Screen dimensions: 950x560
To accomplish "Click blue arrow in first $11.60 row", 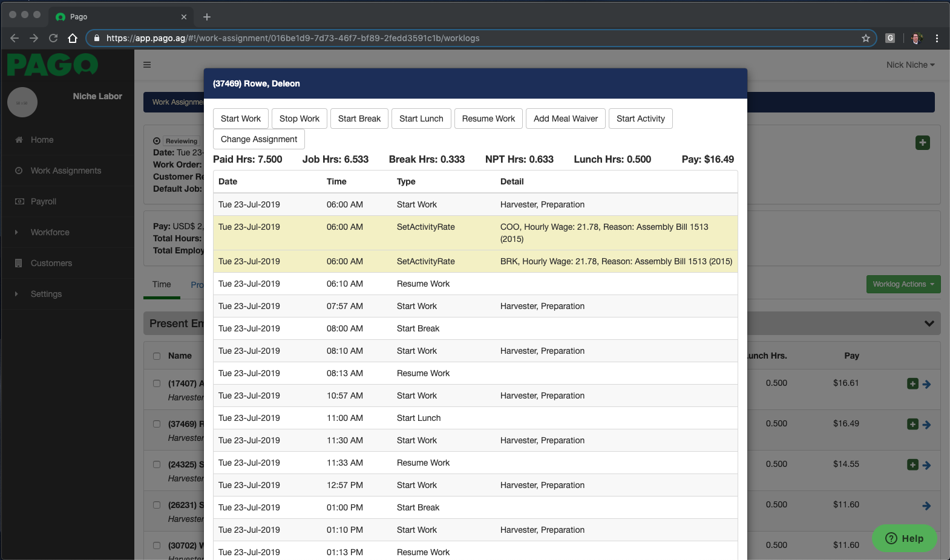I will tap(926, 506).
